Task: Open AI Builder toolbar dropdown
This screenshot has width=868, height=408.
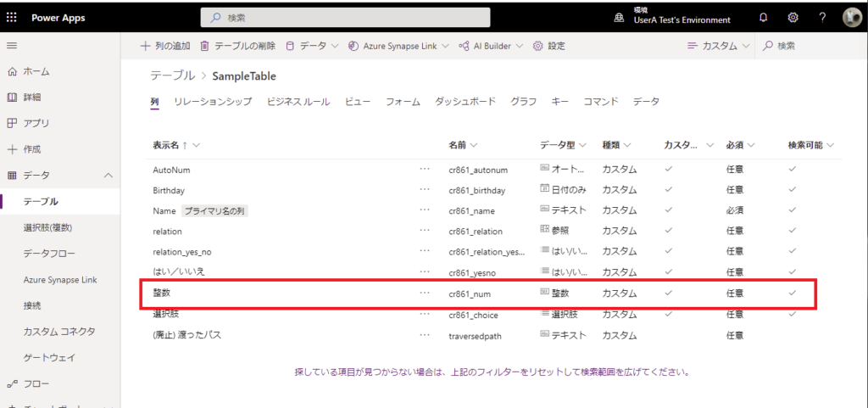Action: pyautogui.click(x=491, y=47)
